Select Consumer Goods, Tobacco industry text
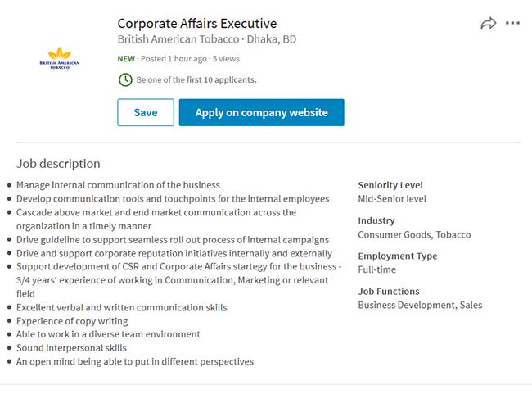Image resolution: width=532 pixels, height=394 pixels. (x=414, y=235)
